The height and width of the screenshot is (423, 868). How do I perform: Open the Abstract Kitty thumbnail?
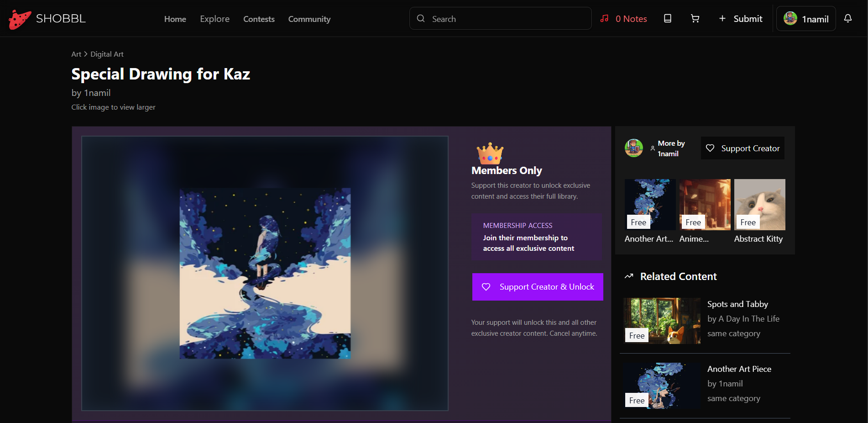tap(759, 205)
